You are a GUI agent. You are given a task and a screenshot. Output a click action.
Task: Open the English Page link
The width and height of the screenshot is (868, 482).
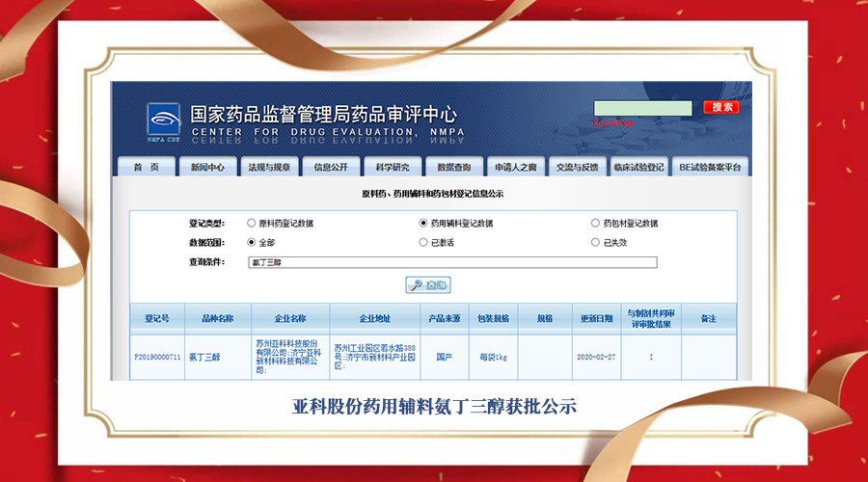(x=613, y=123)
